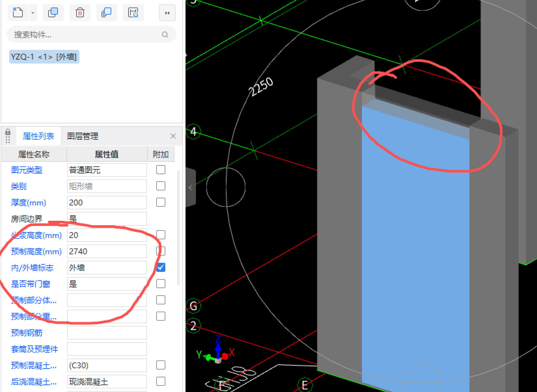Click the 2250 dimension label
537x392 pixels.
(x=261, y=86)
